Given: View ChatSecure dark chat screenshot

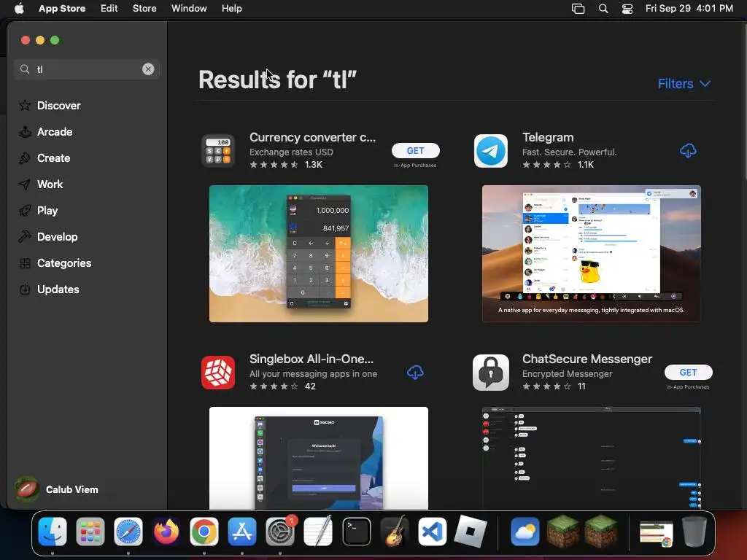Looking at the screenshot, I should tap(591, 458).
